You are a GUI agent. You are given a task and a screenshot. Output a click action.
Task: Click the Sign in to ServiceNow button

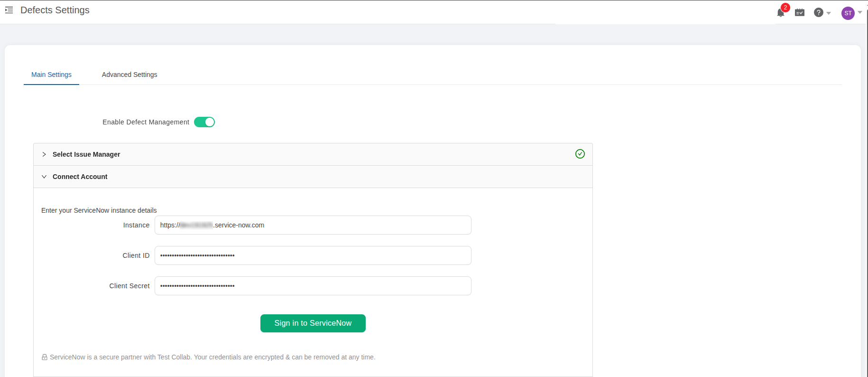point(313,323)
